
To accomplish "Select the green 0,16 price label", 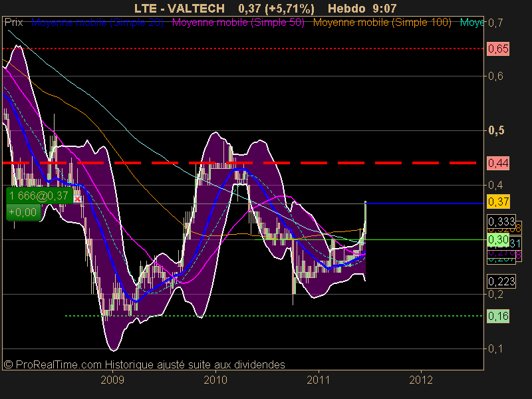I will click(x=498, y=317).
